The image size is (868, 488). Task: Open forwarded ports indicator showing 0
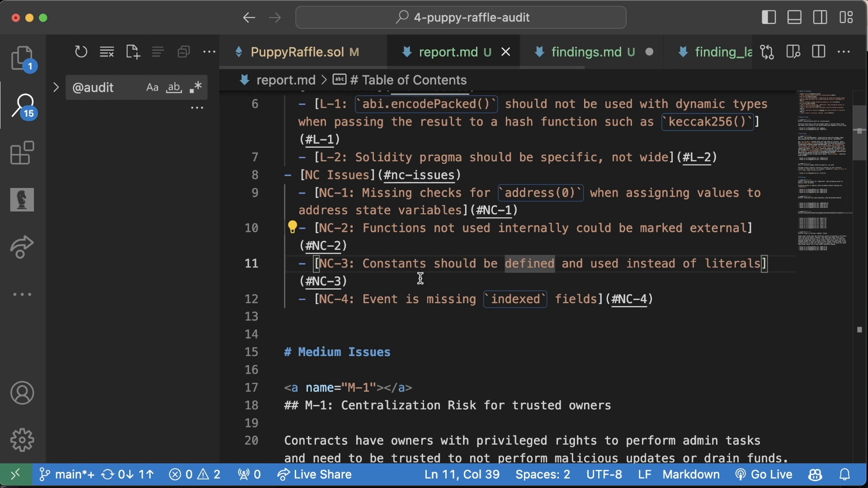coord(249,474)
